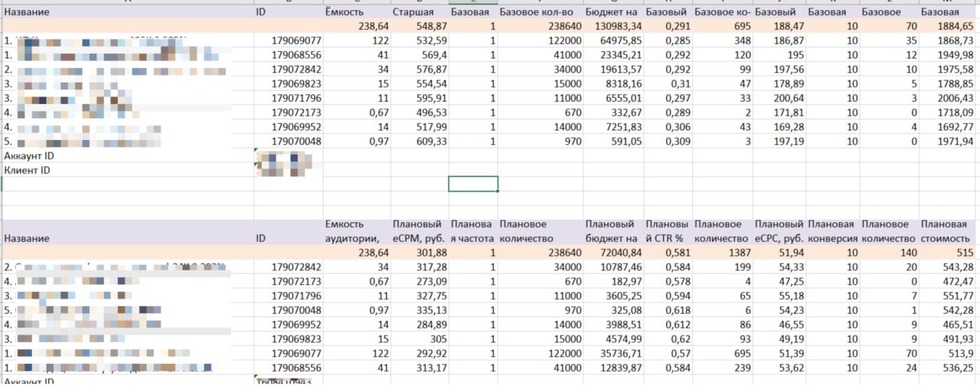
Task: Select the empty cell with green selection border
Action: click(472, 184)
